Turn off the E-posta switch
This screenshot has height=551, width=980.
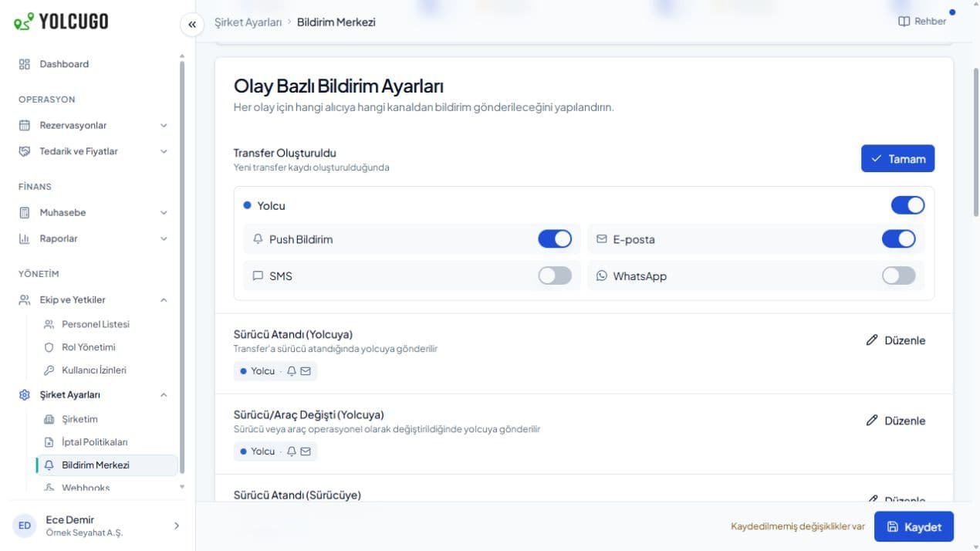(899, 239)
